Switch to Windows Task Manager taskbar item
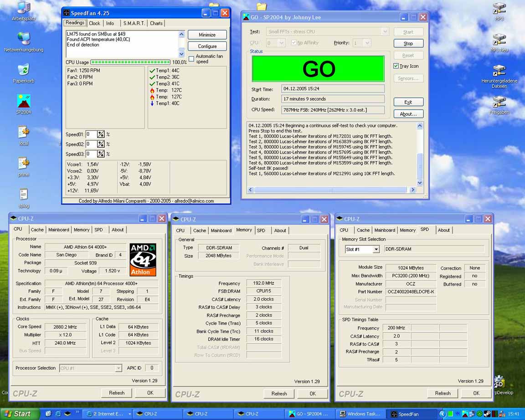525x420 pixels. click(360, 414)
